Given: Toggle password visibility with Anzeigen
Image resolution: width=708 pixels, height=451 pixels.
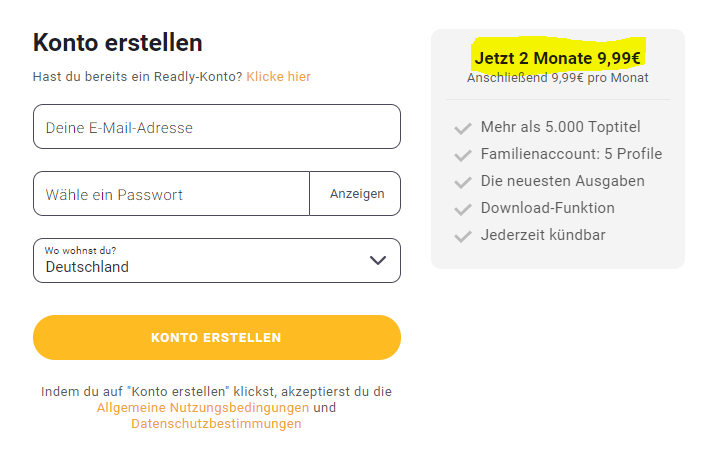Looking at the screenshot, I should pos(356,194).
